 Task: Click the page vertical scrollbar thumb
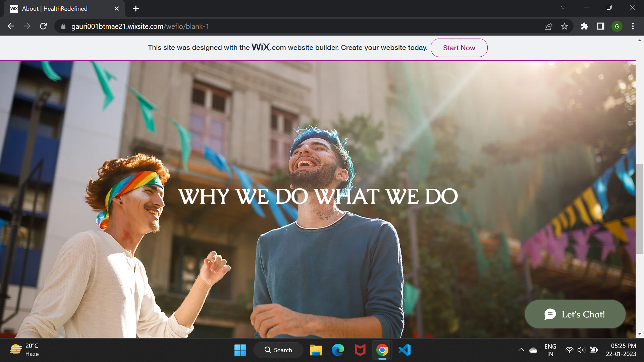point(640,208)
